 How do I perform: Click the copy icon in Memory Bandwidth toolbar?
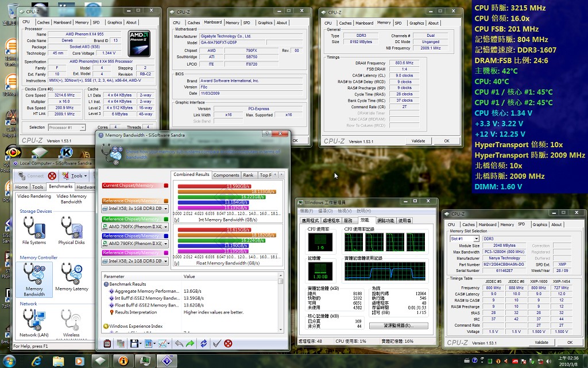tap(121, 343)
